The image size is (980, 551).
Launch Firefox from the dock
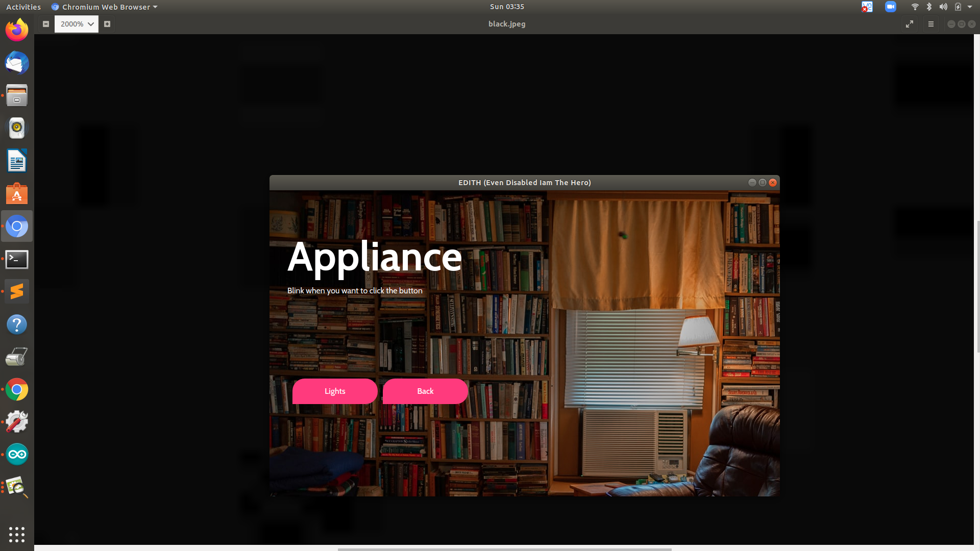(17, 31)
